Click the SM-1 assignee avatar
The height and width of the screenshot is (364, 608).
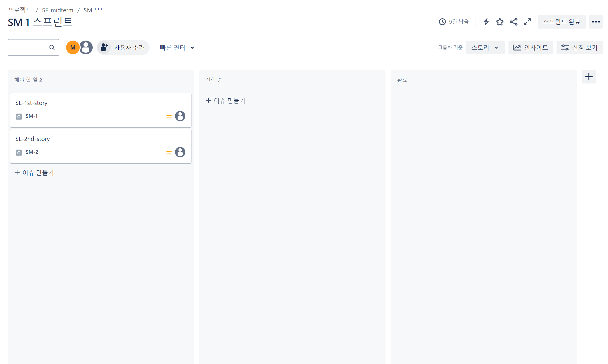pos(180,116)
